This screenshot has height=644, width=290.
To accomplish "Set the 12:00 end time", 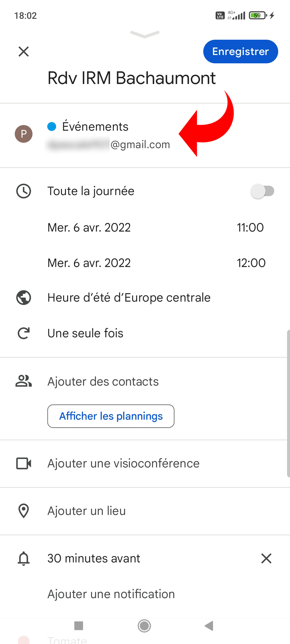I will [251, 263].
